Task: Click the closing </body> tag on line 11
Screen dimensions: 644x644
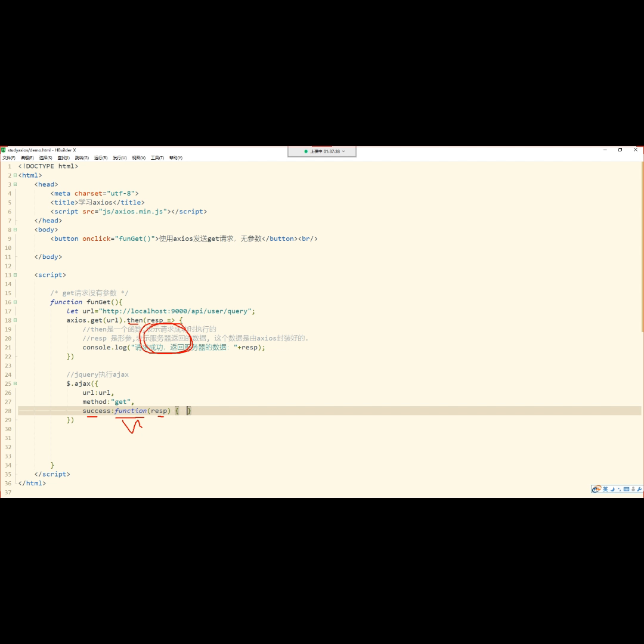Action: [x=48, y=256]
